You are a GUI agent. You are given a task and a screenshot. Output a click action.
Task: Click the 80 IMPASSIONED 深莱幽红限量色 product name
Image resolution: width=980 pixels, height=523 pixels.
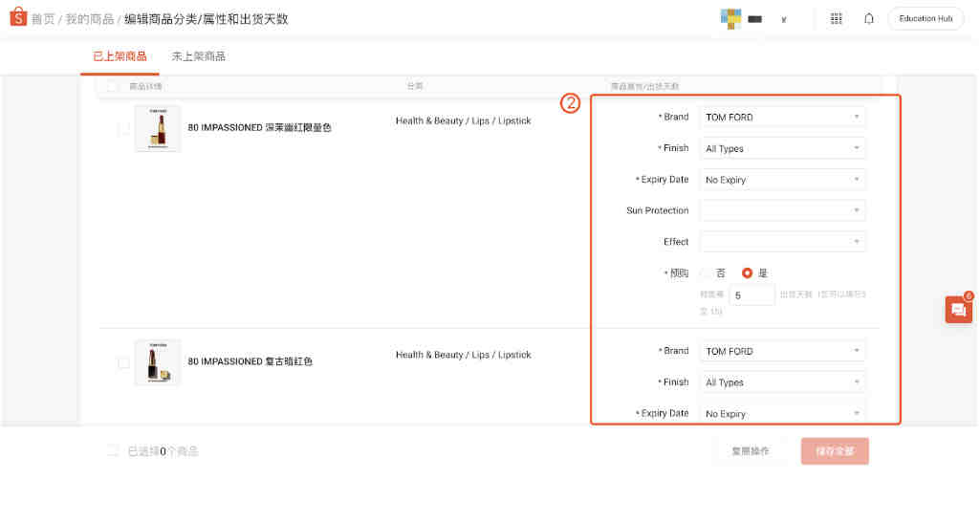pyautogui.click(x=259, y=127)
